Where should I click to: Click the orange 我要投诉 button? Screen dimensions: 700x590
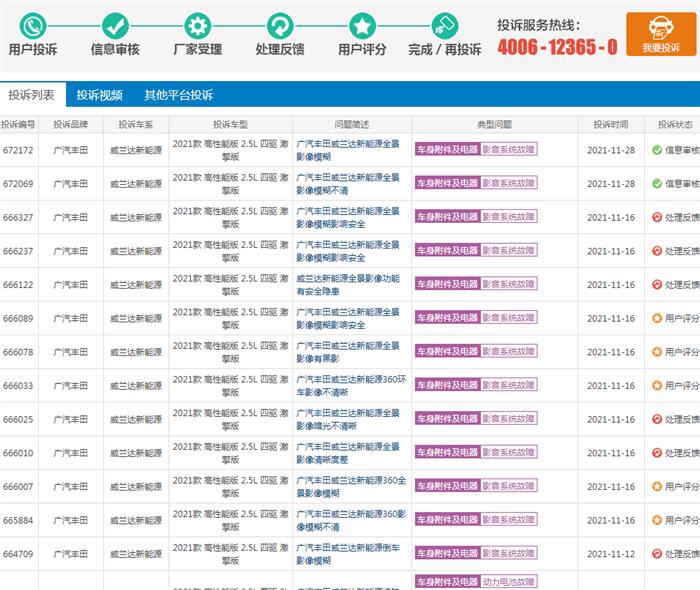tap(661, 34)
